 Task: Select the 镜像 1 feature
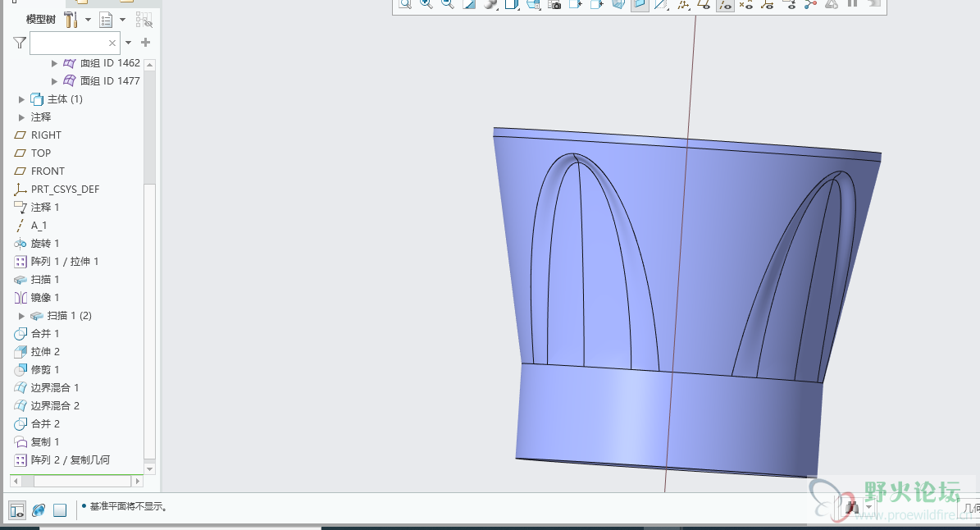tap(37, 298)
